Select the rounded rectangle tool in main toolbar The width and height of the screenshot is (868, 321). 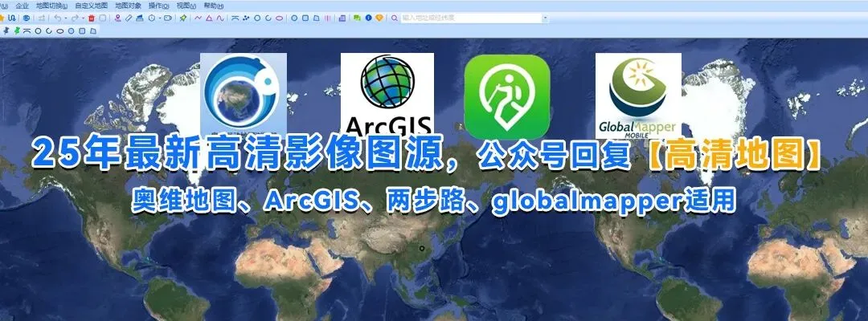pos(305,18)
